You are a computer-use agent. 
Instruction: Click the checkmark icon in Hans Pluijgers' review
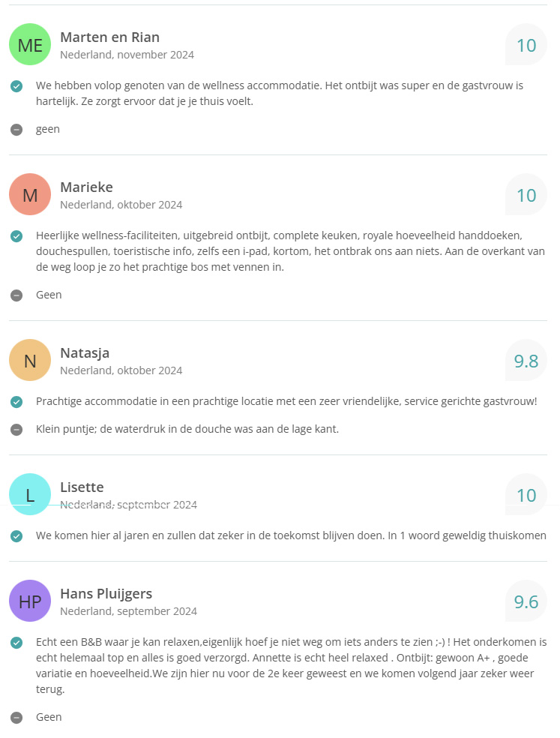(x=16, y=643)
